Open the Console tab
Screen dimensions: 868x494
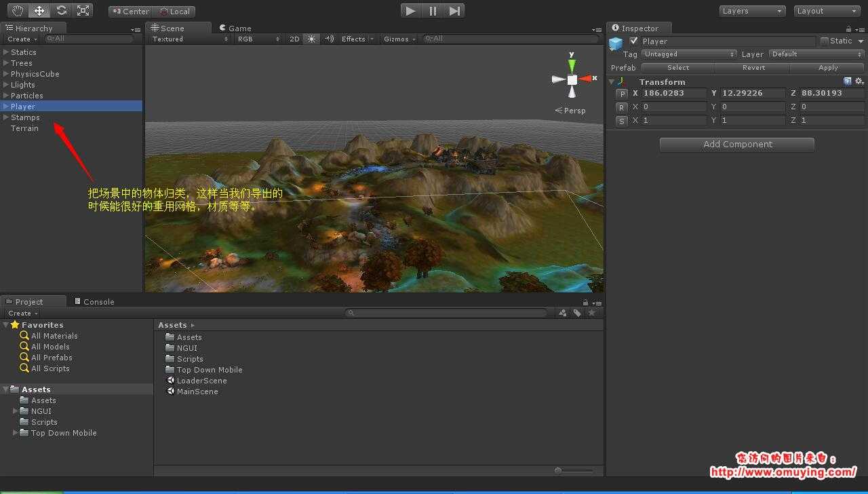pyautogui.click(x=94, y=301)
